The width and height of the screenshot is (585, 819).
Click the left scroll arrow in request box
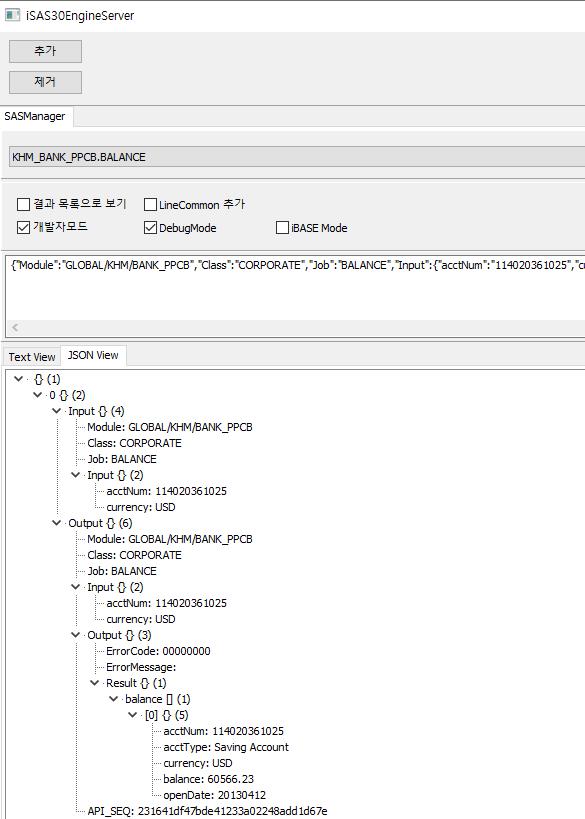click(x=15, y=327)
